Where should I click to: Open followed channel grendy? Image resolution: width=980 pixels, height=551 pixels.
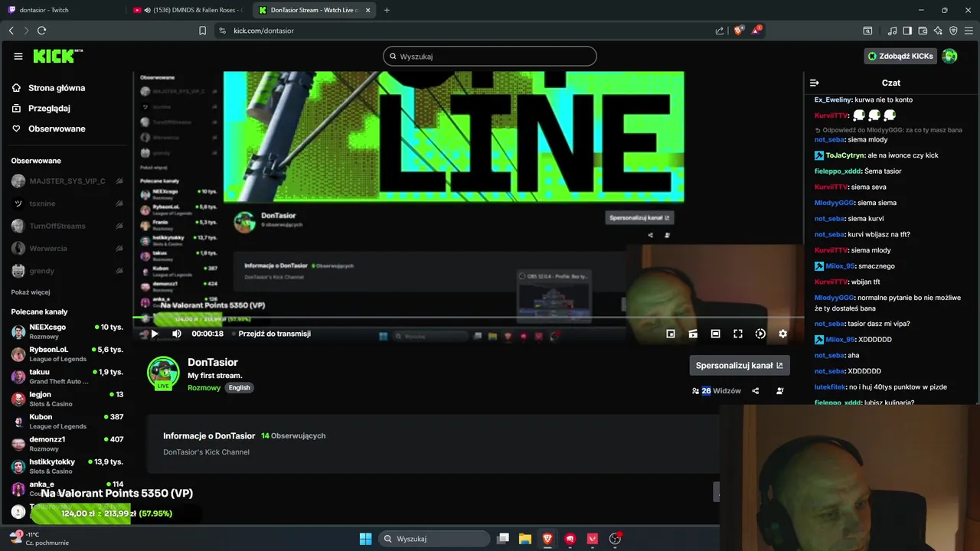pyautogui.click(x=67, y=271)
